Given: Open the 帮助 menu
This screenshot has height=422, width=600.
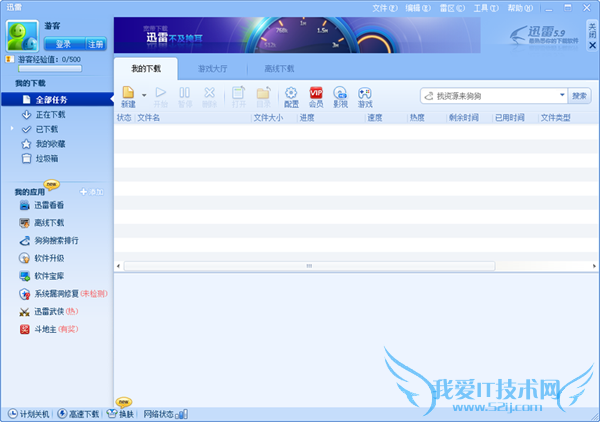Looking at the screenshot, I should tap(520, 8).
